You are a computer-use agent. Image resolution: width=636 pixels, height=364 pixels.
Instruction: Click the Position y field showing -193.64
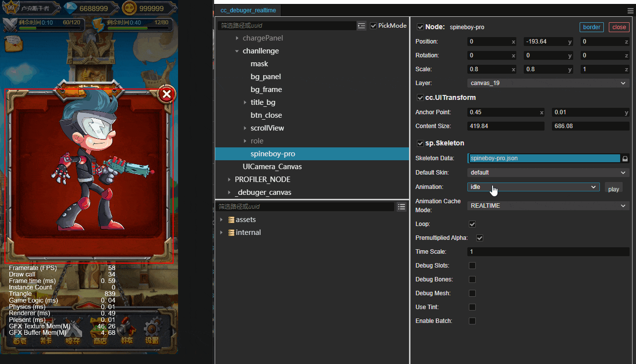point(548,42)
